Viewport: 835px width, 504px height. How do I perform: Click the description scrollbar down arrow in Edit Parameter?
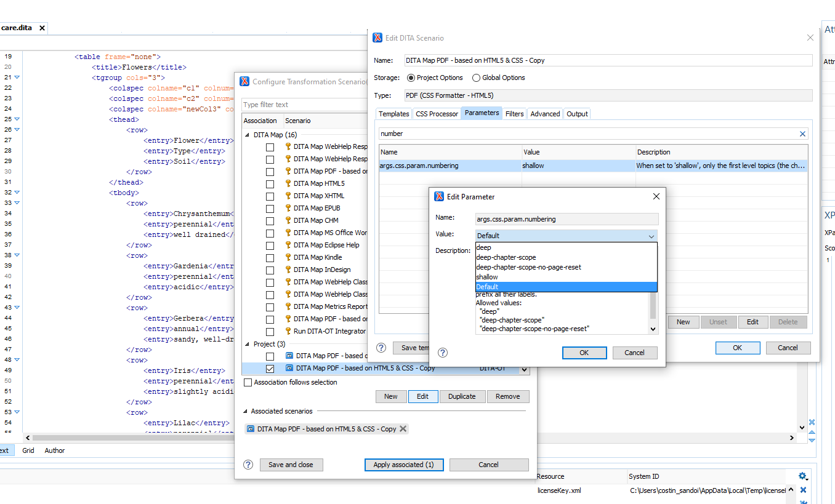coord(653,329)
